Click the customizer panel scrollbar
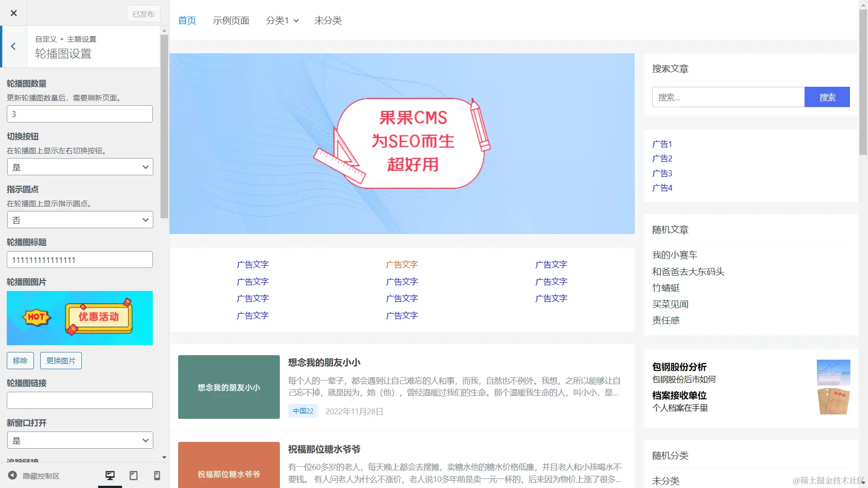This screenshot has height=488, width=868. click(164, 127)
